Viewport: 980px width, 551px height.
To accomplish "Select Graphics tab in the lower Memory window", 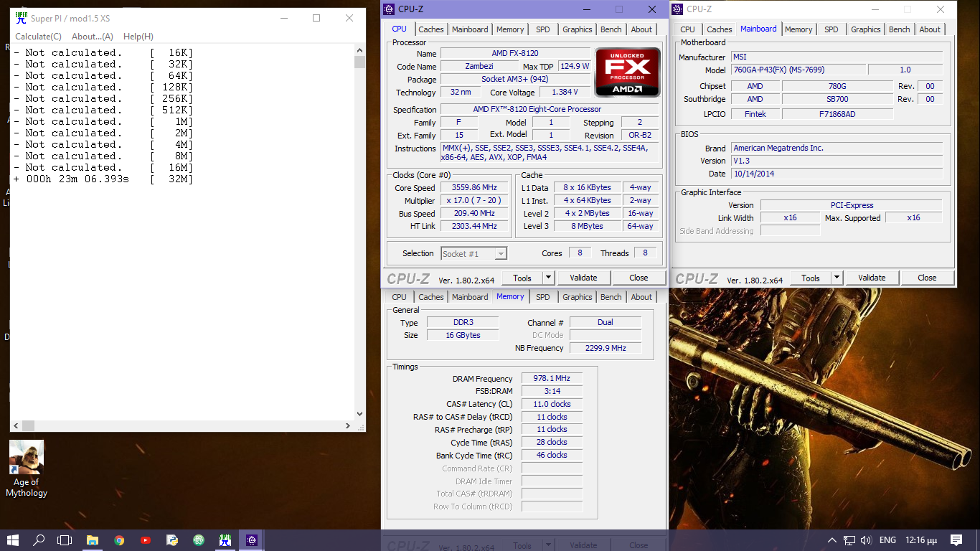I will point(578,297).
